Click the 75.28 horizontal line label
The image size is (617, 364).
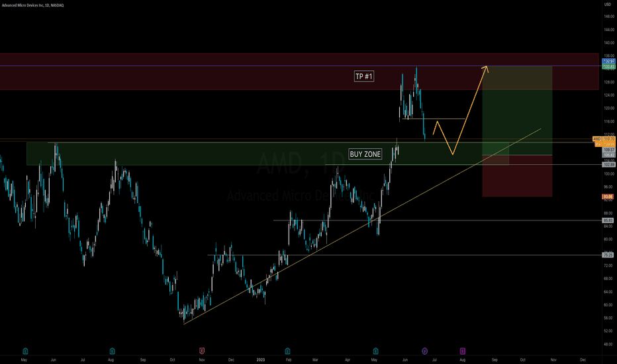(608, 255)
